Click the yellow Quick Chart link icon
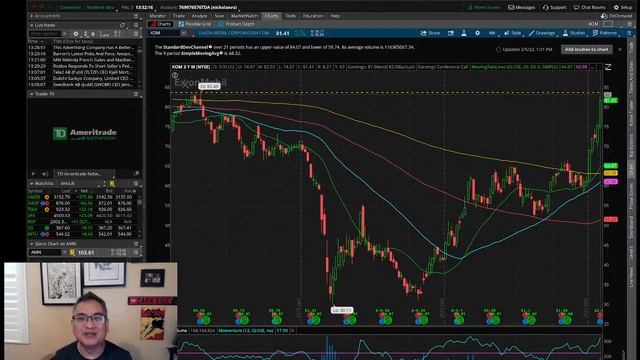The image size is (640, 360). 72,253
